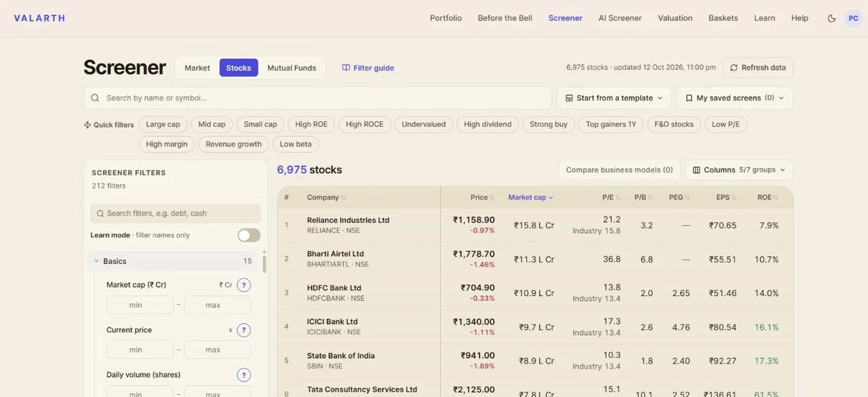Sort by PEG column arrow
The width and height of the screenshot is (868, 397).
tap(687, 198)
